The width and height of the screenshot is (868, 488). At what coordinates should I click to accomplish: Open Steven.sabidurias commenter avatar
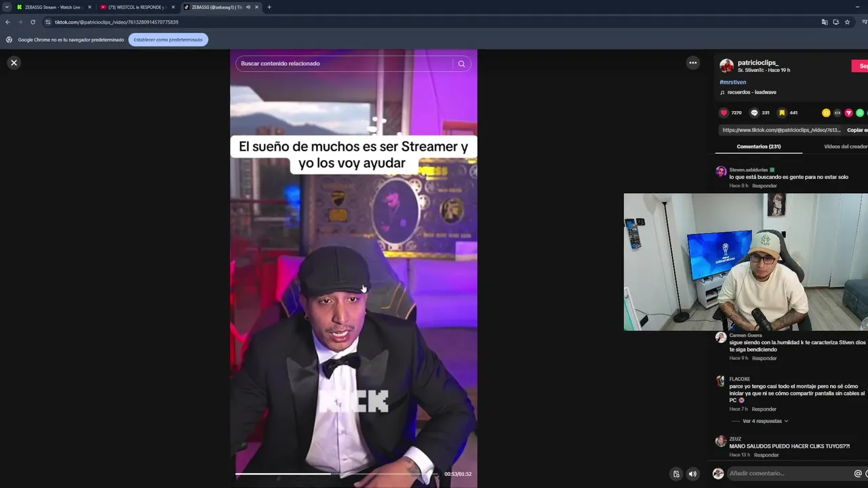(x=721, y=172)
